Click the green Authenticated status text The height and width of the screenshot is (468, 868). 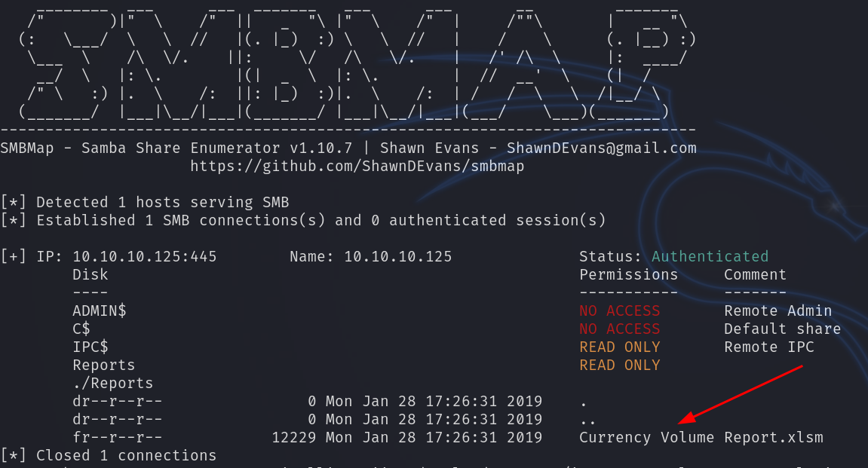[710, 256]
